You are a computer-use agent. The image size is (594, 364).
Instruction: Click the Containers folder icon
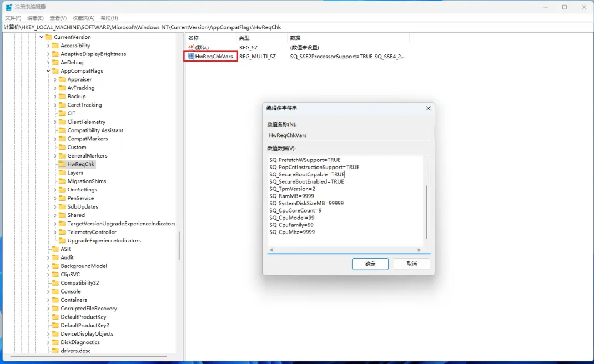tap(56, 300)
